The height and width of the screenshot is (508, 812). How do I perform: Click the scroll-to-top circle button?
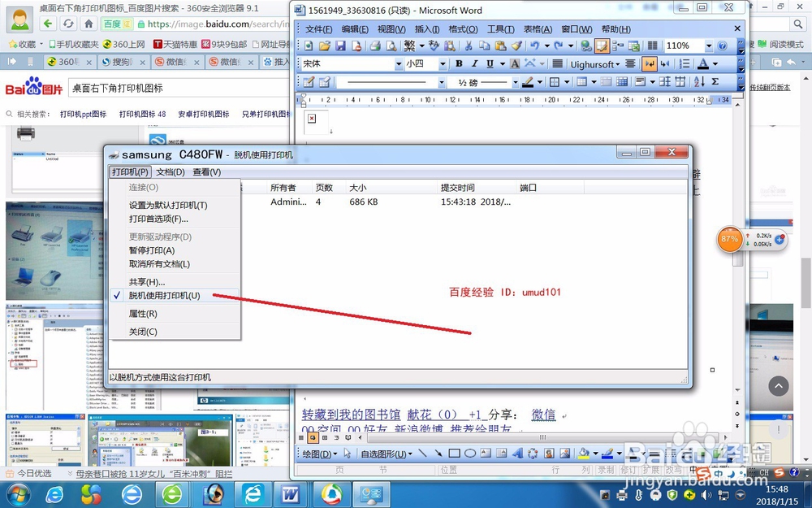click(x=779, y=385)
